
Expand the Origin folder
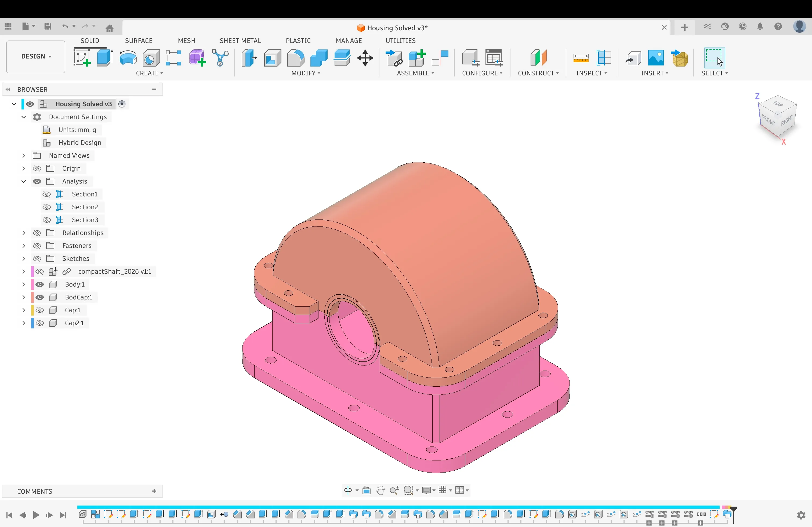click(x=24, y=169)
